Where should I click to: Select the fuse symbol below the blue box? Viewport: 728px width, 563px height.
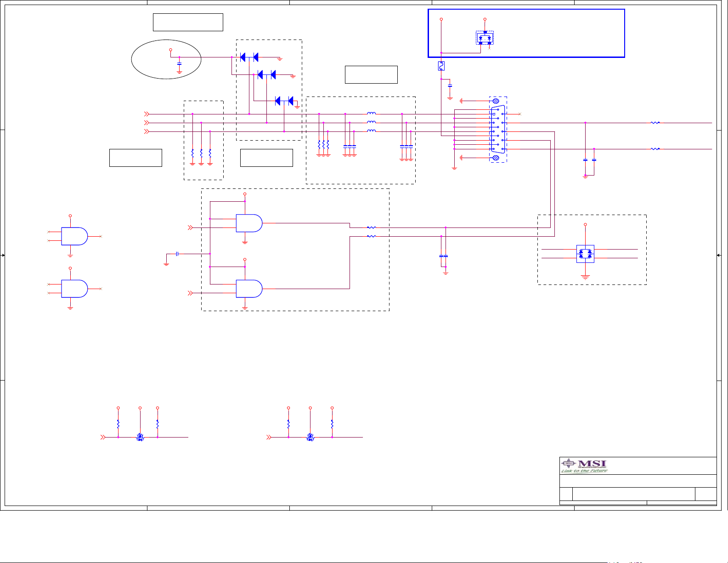click(441, 66)
